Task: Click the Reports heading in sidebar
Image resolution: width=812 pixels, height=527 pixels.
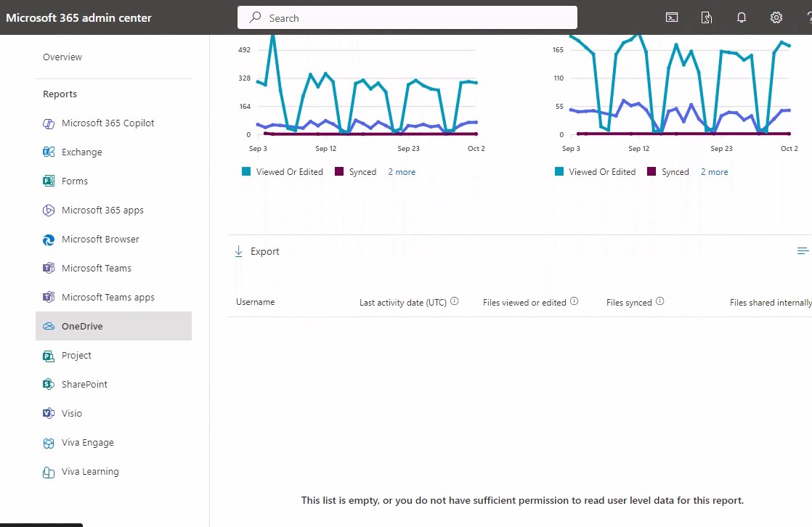Action: tap(60, 94)
